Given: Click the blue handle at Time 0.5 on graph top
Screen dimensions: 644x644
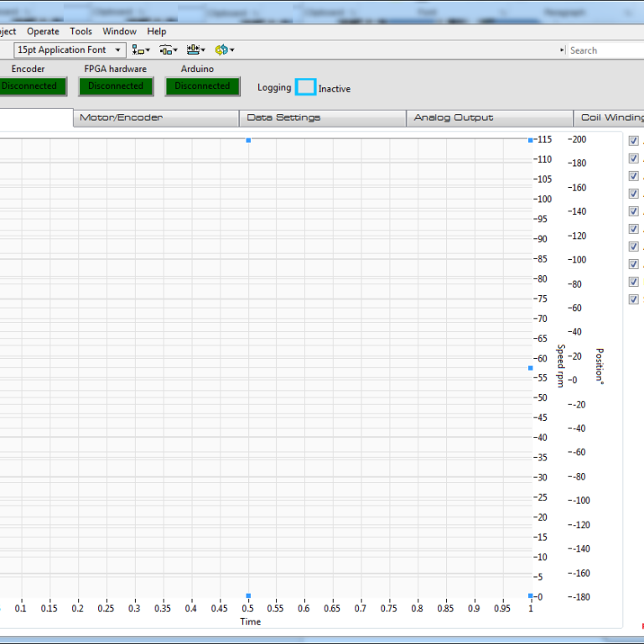Looking at the screenshot, I should tap(248, 140).
